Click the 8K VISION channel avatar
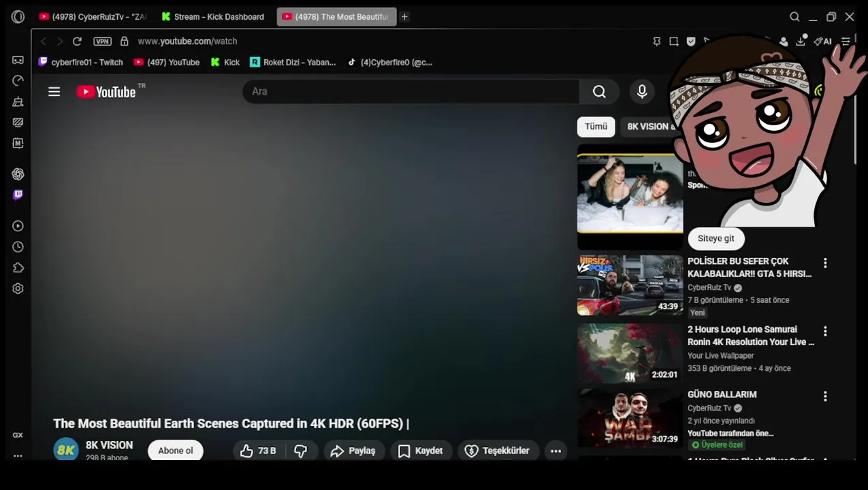 66,449
